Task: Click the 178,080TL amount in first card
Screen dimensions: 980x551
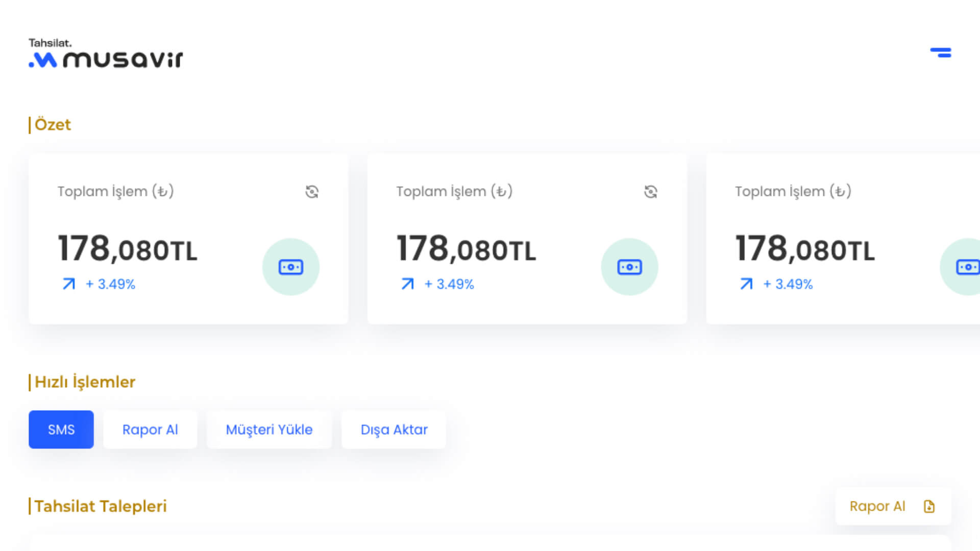Action: 128,249
